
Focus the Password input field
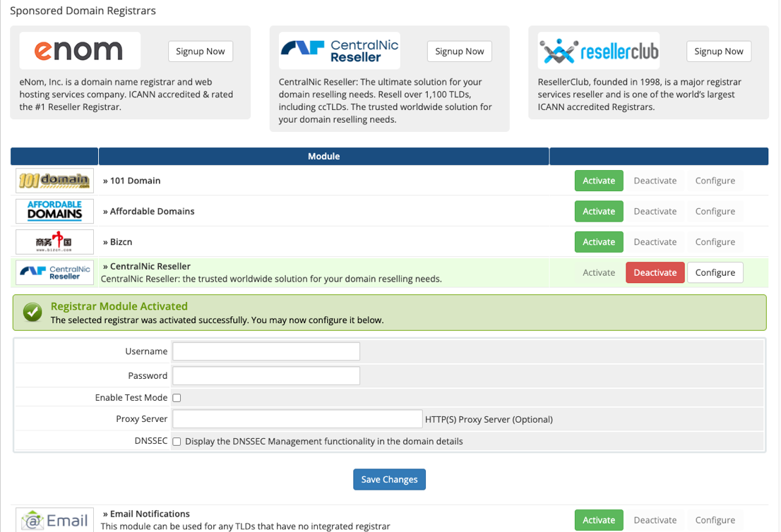tap(266, 376)
